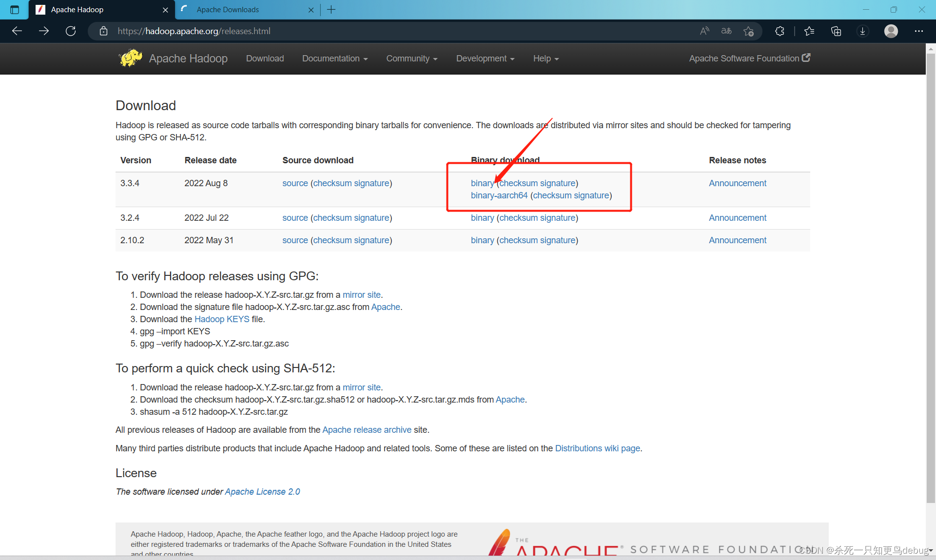Click the browser forward navigation arrow
Viewport: 936px width, 560px height.
(43, 31)
